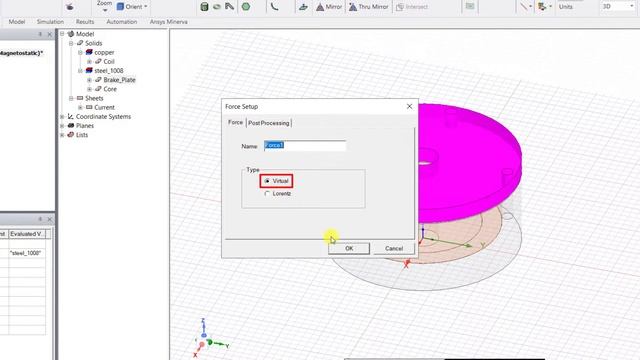
Task: Confirm Force Setup with OK
Action: pyautogui.click(x=349, y=248)
